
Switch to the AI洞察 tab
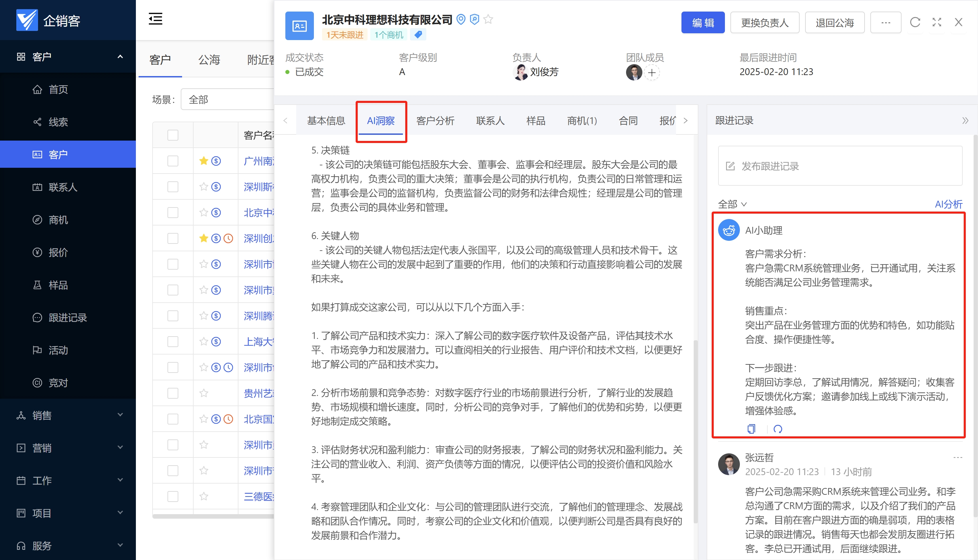380,121
